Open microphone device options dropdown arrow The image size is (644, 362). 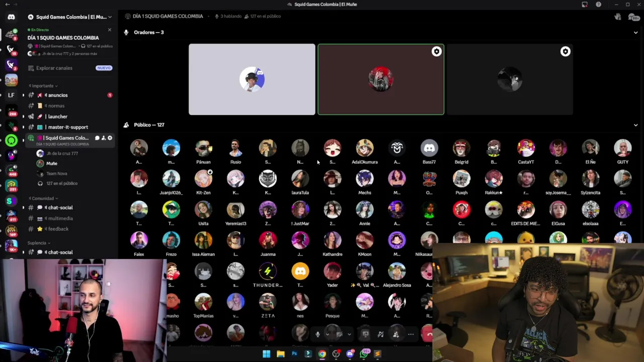(x=328, y=334)
